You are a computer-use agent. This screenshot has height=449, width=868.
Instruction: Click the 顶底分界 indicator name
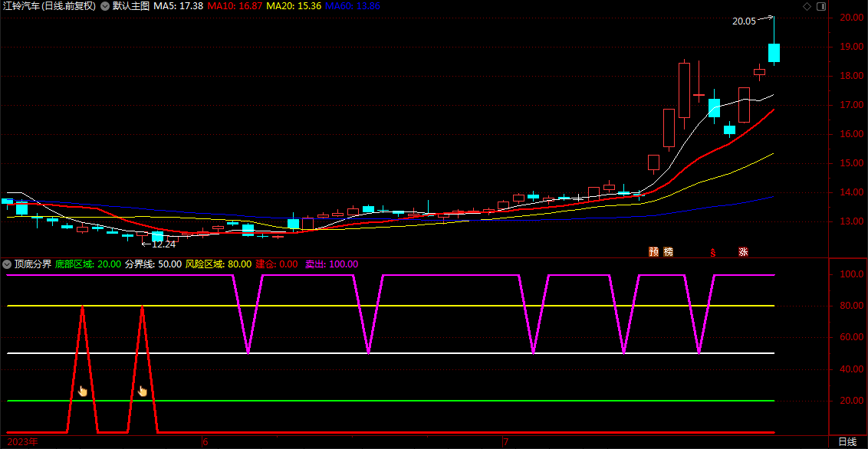(x=33, y=264)
